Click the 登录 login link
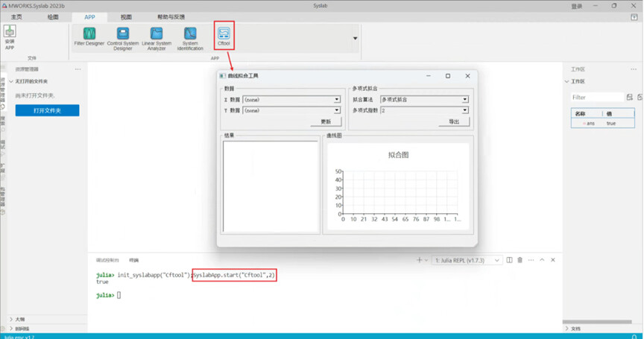This screenshot has height=339, width=644. pos(577,6)
